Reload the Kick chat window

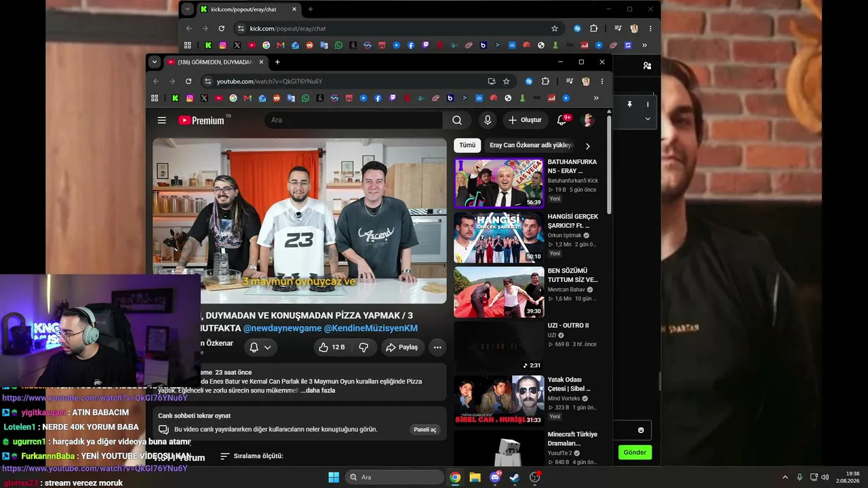pos(221,28)
